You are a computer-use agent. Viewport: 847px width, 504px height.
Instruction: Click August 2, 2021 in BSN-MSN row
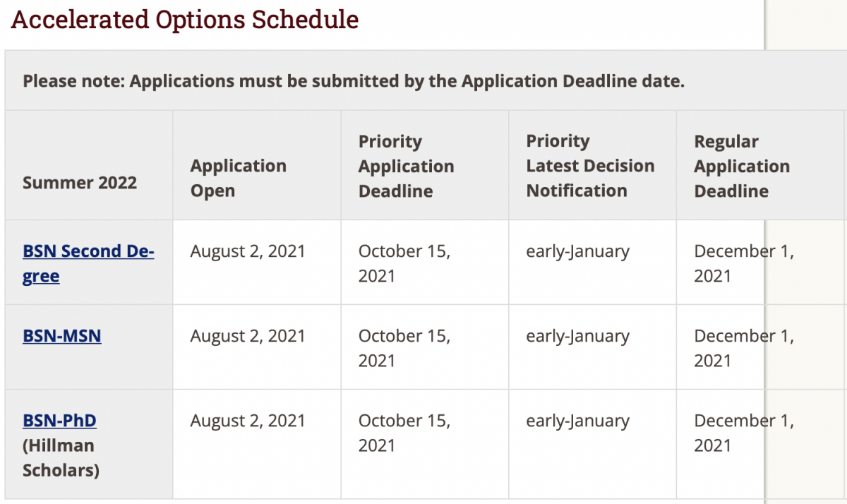(248, 336)
